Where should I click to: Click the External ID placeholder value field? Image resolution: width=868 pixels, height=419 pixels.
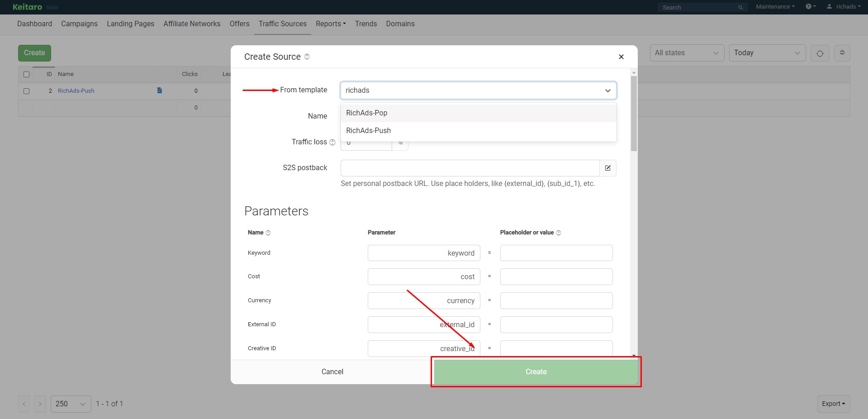pyautogui.click(x=556, y=325)
